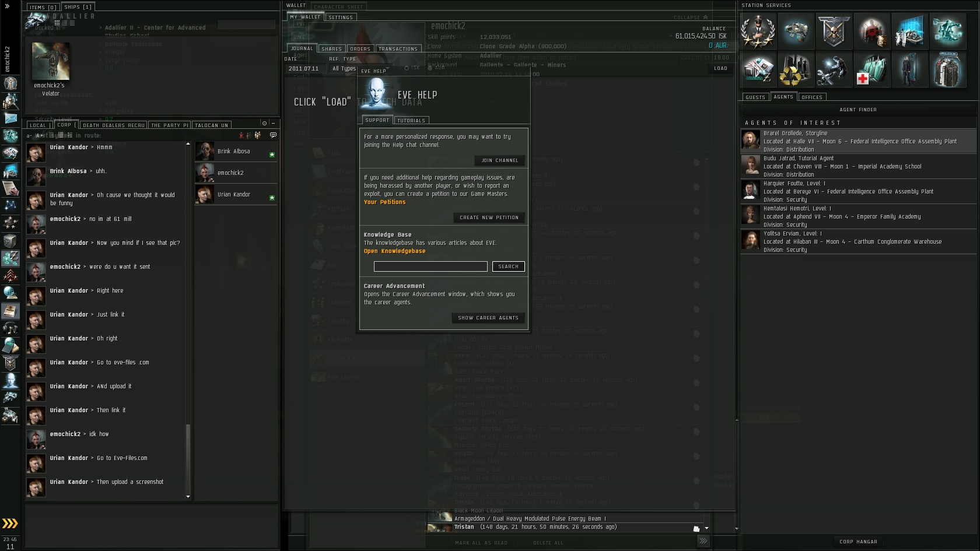
Task: Select agent Budu Jatrad, Tutorial Agent
Action: pyautogui.click(x=858, y=166)
